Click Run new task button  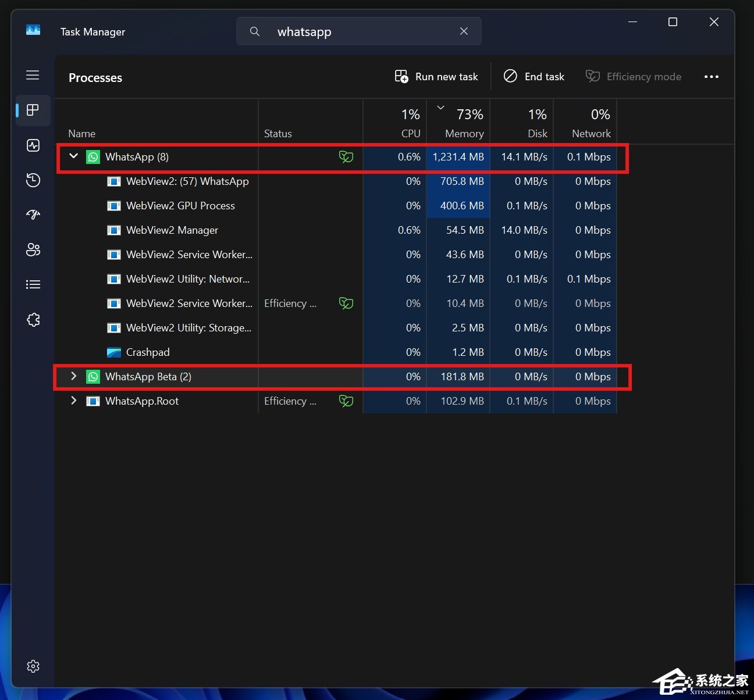point(436,77)
